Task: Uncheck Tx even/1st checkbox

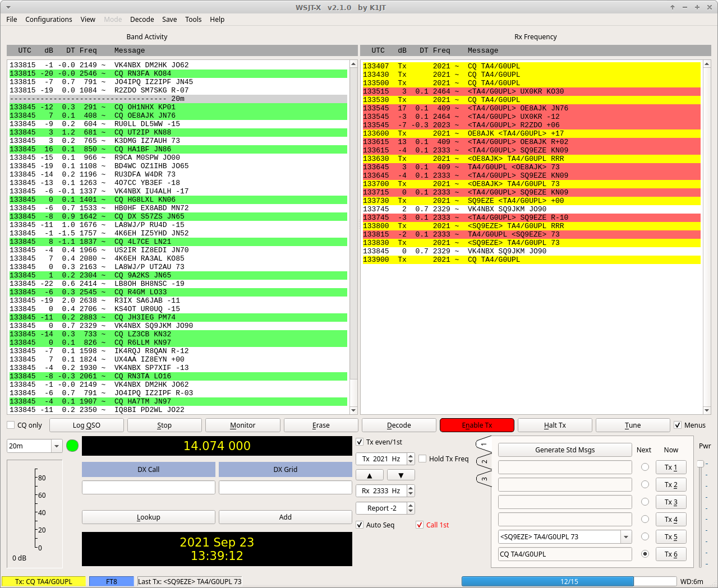Action: [360, 442]
